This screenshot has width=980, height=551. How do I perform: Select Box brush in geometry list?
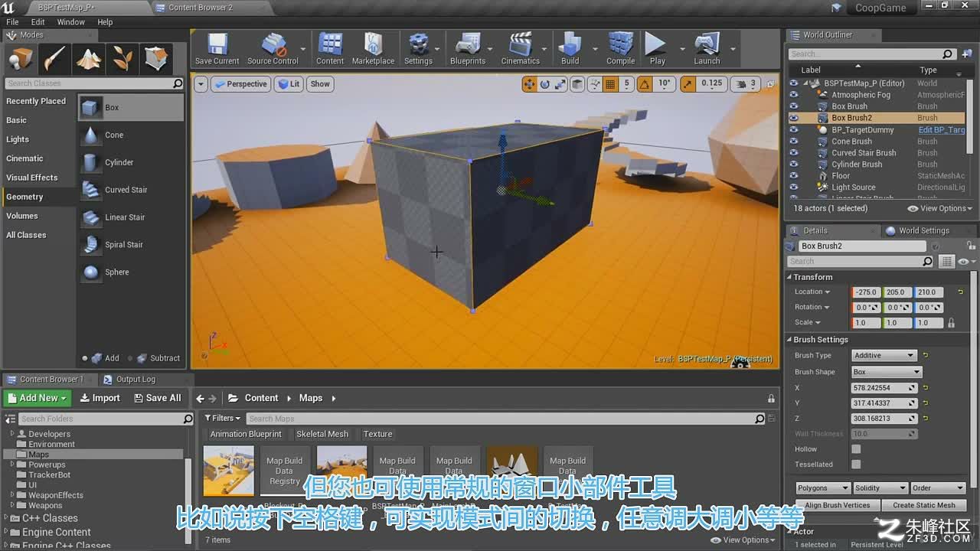131,108
